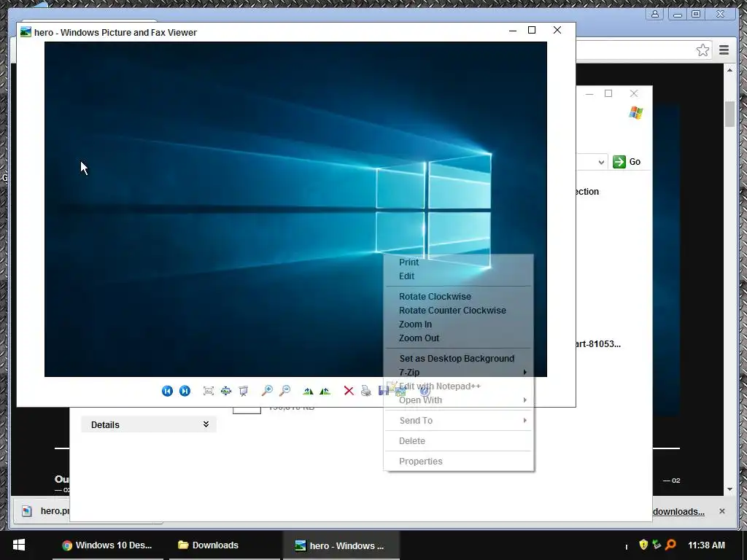Screen dimensions: 747x560
Task: Select Rotate Counter Clockwise in the context menu
Action: coord(458,311)
